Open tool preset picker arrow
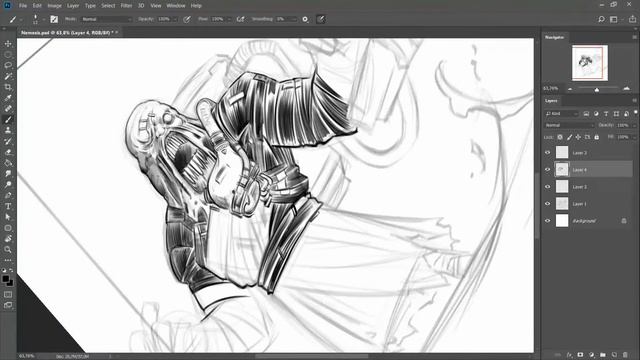Image resolution: width=640 pixels, height=360 pixels. coord(21,19)
